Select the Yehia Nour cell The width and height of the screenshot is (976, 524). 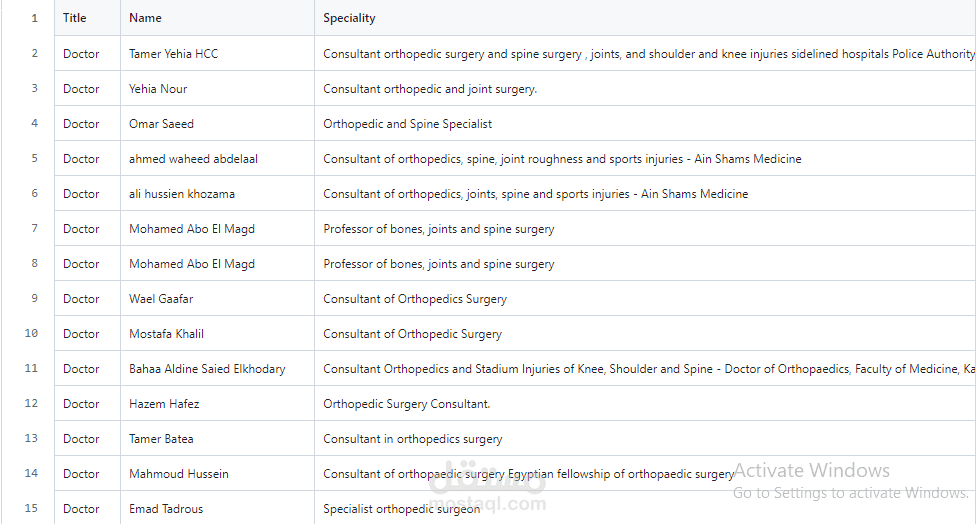tap(217, 88)
